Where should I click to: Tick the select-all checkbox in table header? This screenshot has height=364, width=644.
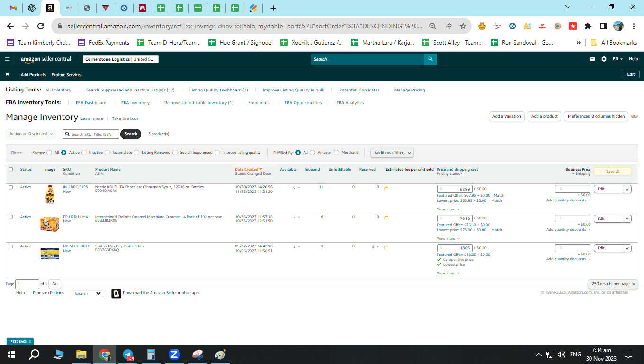pyautogui.click(x=11, y=169)
